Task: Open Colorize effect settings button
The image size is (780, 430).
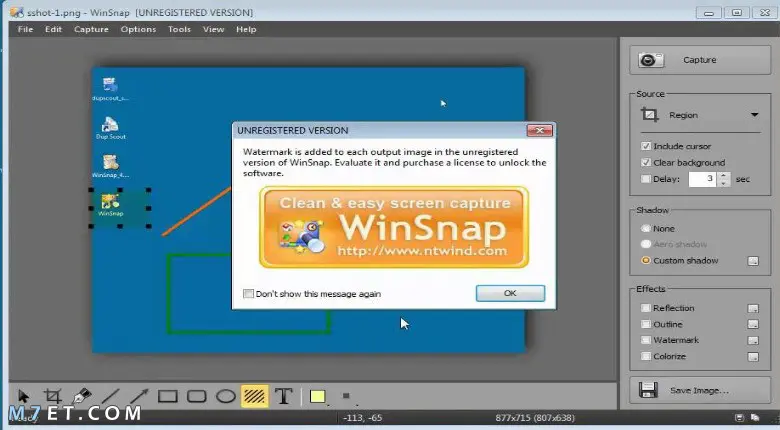Action: click(x=753, y=357)
